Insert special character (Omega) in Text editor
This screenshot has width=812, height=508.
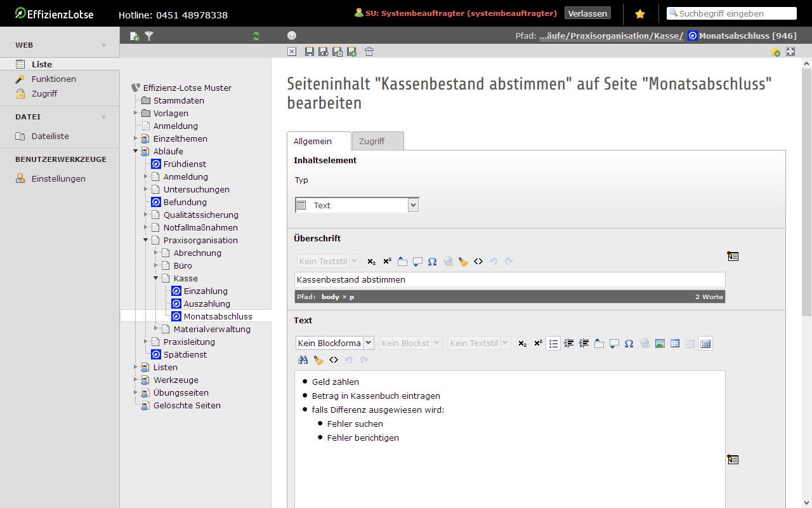(629, 344)
